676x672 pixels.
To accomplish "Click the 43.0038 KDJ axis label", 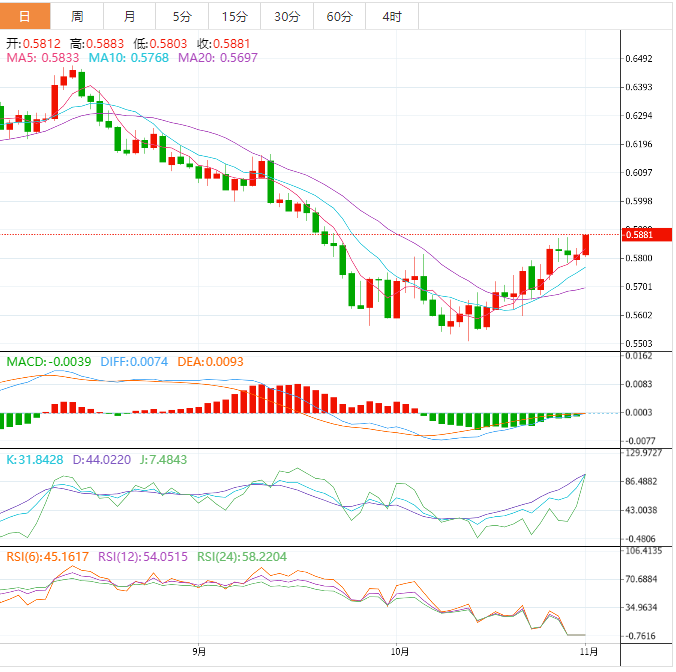I will [642, 510].
